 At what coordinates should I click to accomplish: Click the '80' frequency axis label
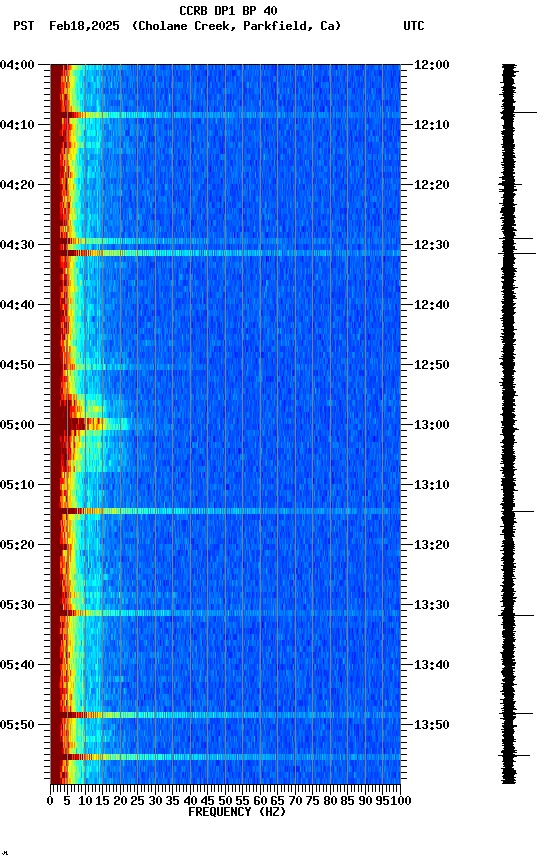tap(330, 801)
